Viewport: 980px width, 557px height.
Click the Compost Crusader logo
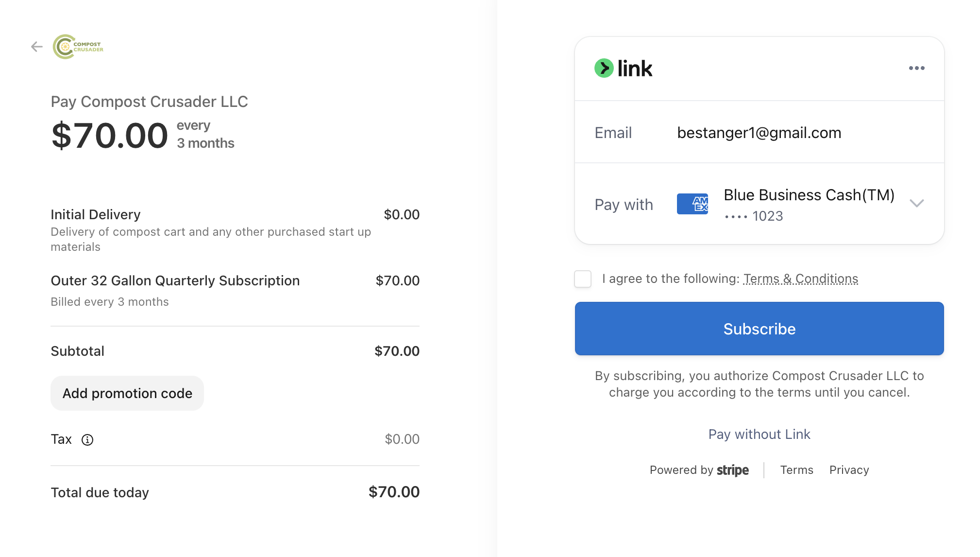pyautogui.click(x=78, y=47)
